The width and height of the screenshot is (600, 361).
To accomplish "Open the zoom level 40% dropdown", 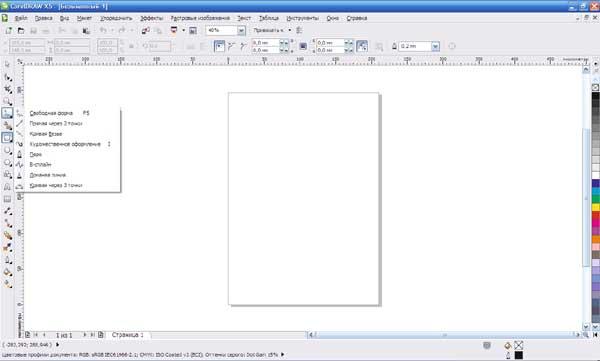I will 241,30.
